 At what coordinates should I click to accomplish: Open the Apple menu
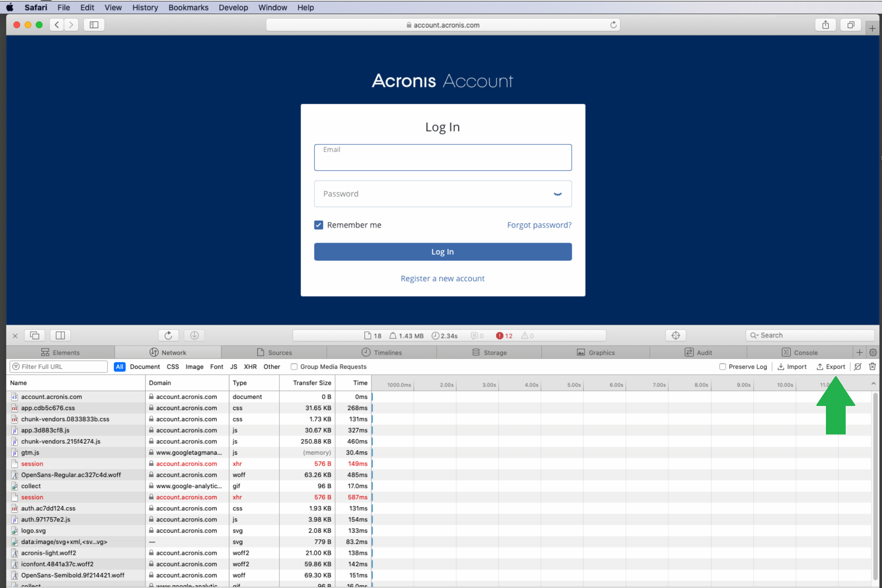[x=10, y=7]
